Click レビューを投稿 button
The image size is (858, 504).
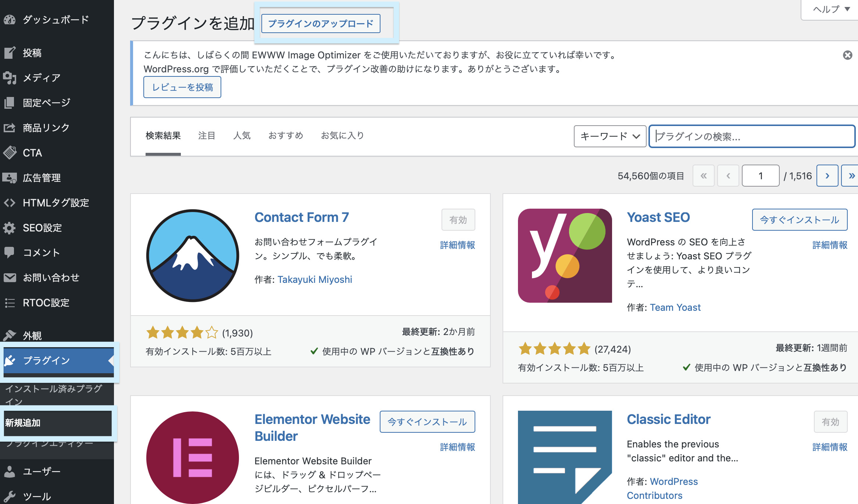pyautogui.click(x=182, y=87)
